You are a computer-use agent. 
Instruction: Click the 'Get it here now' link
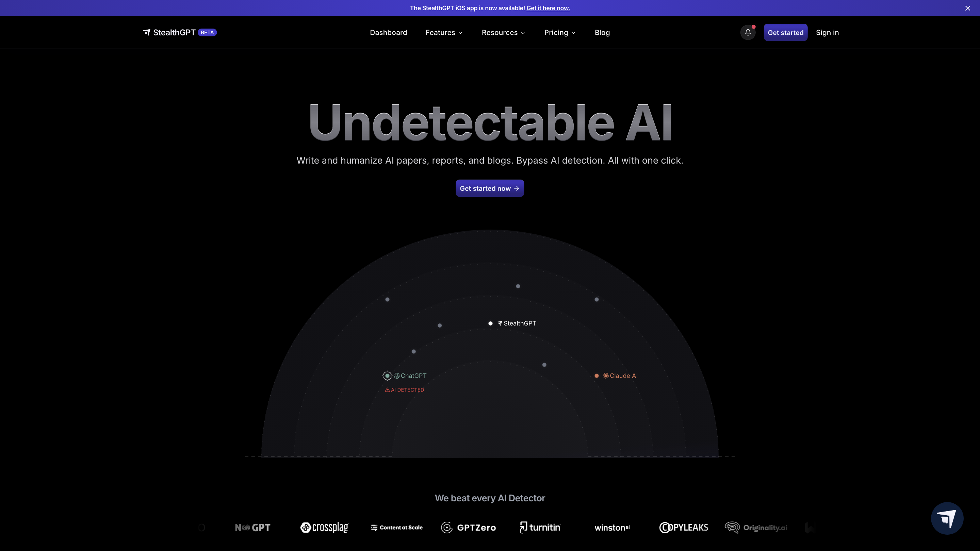tap(548, 8)
